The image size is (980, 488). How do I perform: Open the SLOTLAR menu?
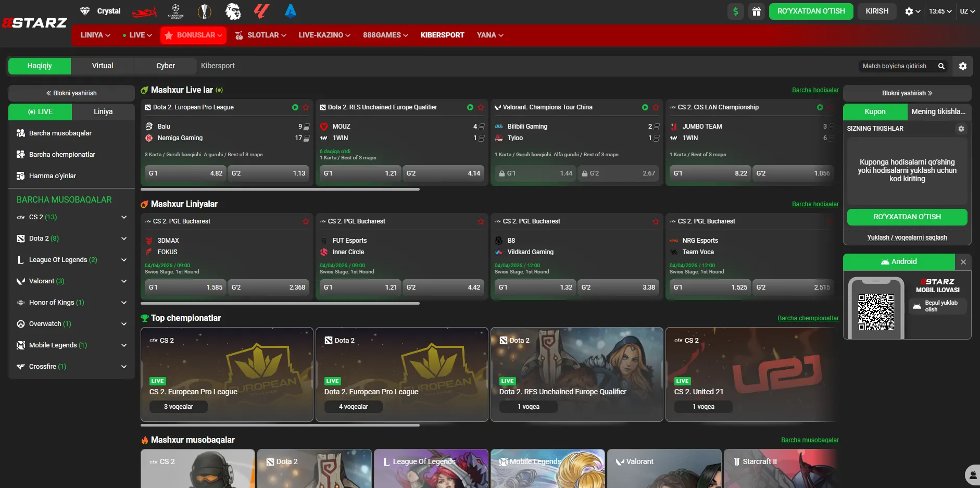click(260, 35)
